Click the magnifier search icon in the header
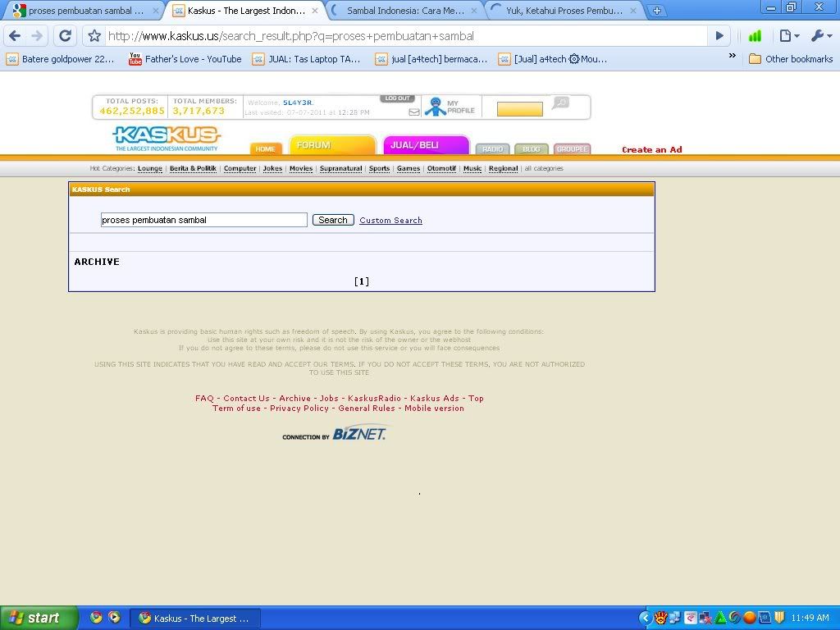Image resolution: width=840 pixels, height=630 pixels. click(560, 103)
